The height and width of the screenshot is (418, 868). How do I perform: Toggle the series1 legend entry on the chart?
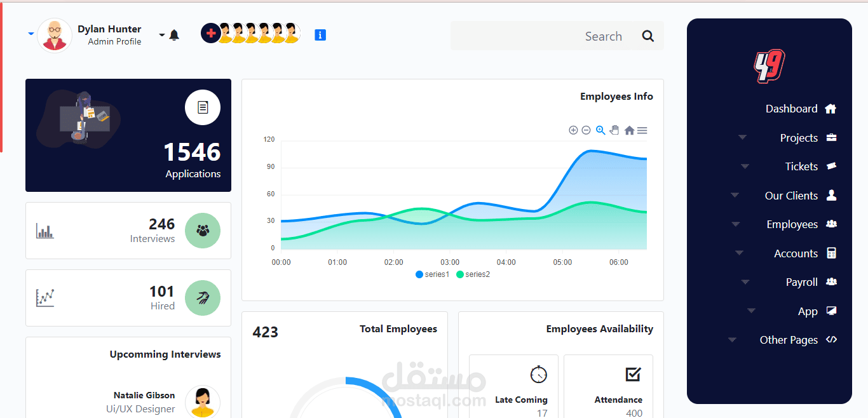pos(432,274)
